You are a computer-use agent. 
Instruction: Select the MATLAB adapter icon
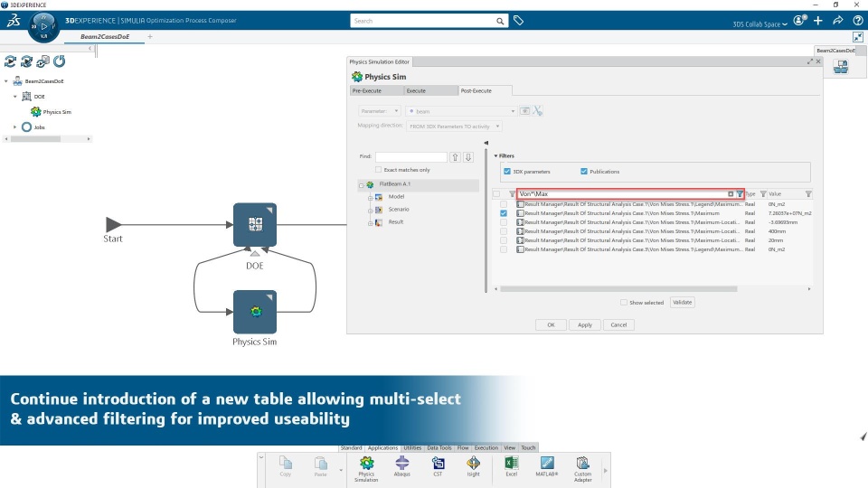547,466
